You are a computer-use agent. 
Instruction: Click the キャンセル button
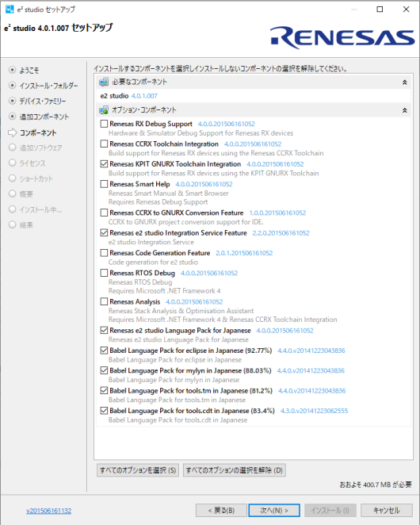pos(387,510)
